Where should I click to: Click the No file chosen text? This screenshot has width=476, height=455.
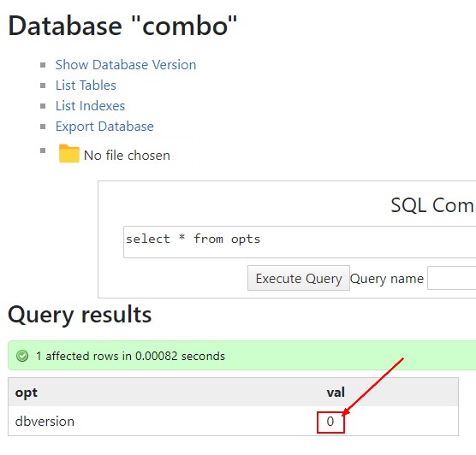tap(127, 156)
